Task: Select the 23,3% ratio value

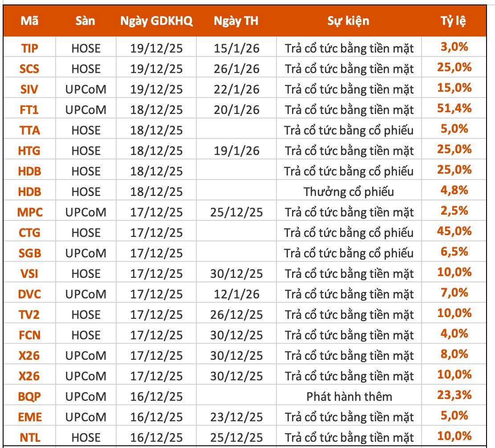Action: (454, 395)
